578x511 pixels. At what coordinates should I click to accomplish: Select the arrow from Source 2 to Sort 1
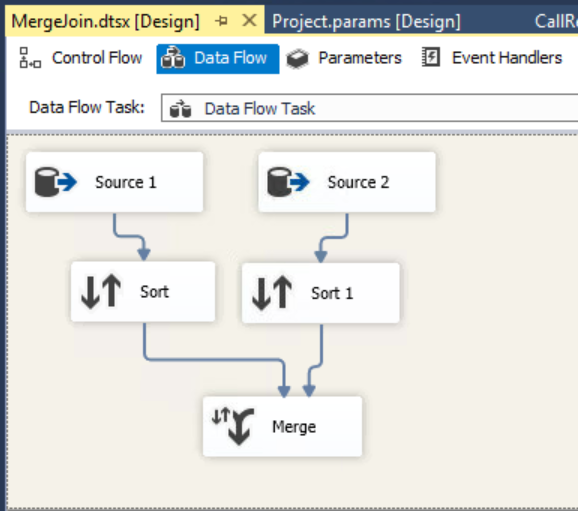pyautogui.click(x=333, y=238)
